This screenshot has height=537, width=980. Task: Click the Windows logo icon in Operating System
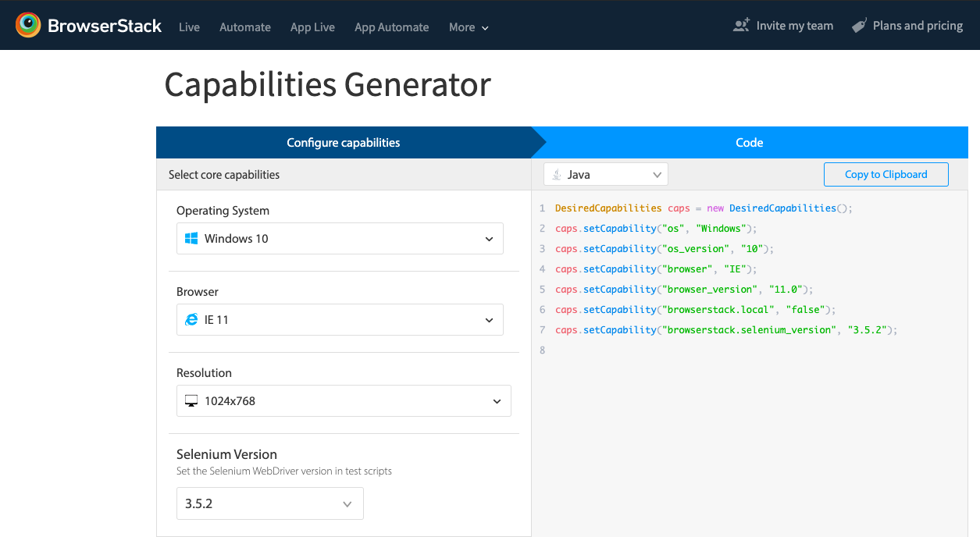point(191,238)
